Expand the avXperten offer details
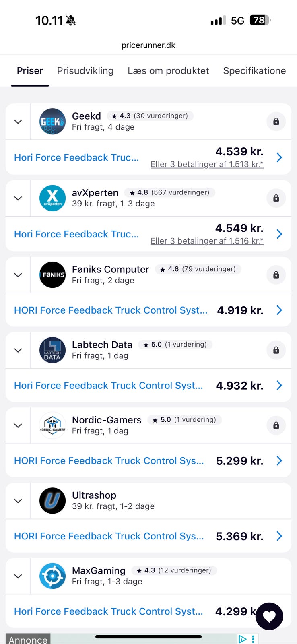This screenshot has height=644, width=297. pos(18,198)
